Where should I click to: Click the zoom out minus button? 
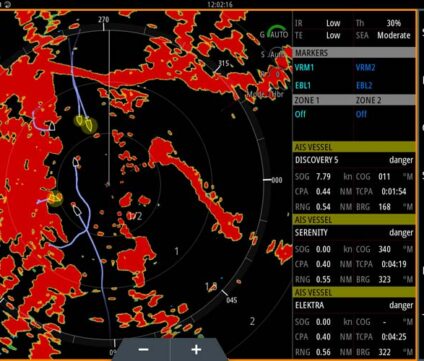click(x=144, y=349)
